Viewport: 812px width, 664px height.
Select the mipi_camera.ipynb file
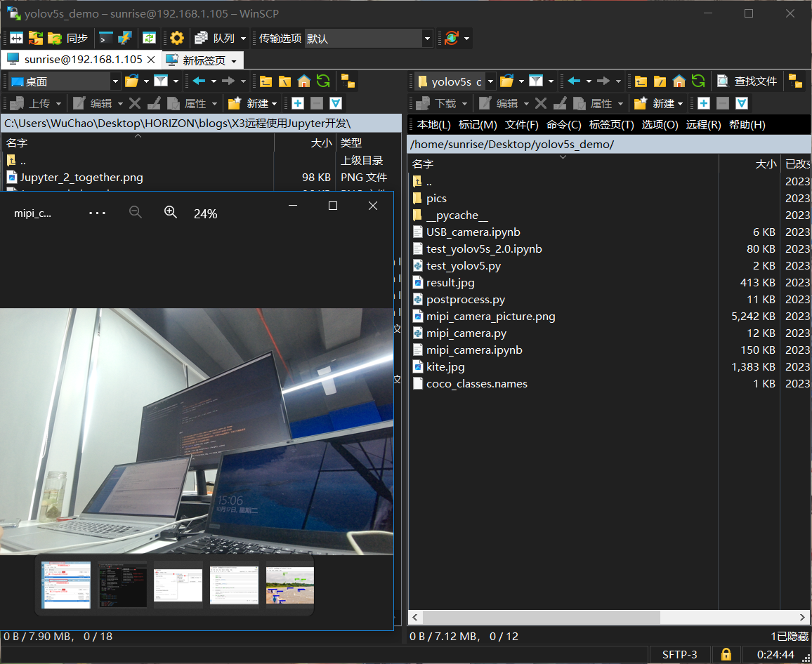point(474,350)
